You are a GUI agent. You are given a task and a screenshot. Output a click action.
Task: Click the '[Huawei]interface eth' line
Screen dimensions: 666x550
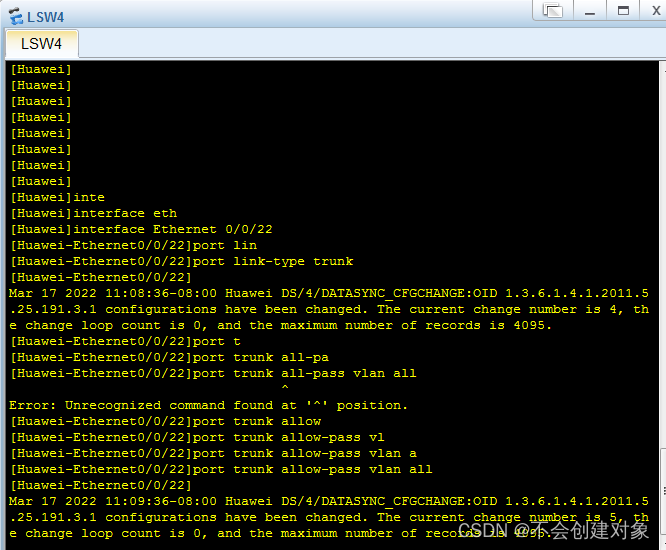(93, 213)
